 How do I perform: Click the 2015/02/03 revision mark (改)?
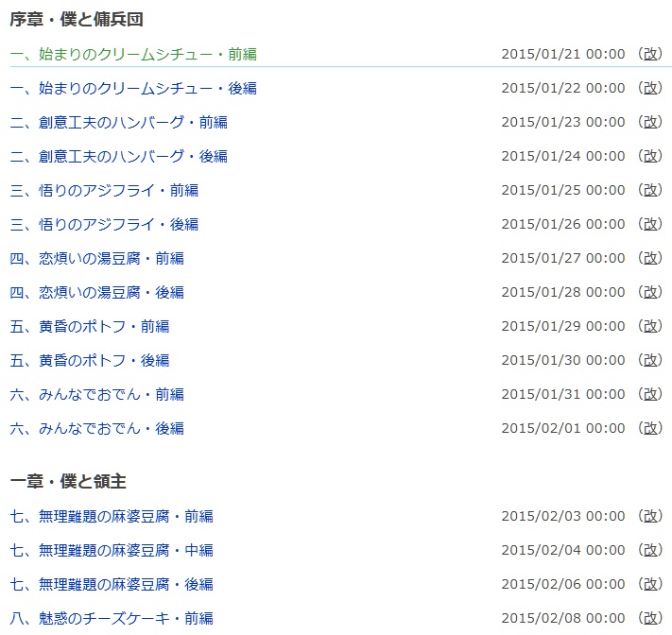tap(651, 516)
